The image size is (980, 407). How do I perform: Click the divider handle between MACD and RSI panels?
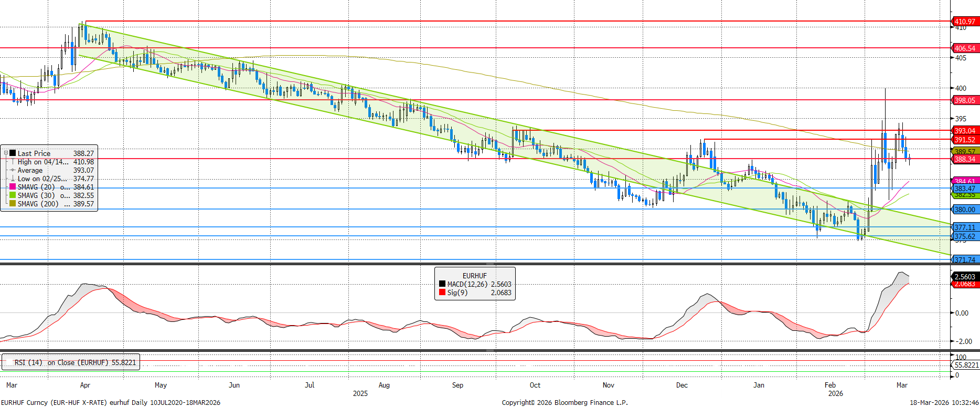pos(489,350)
